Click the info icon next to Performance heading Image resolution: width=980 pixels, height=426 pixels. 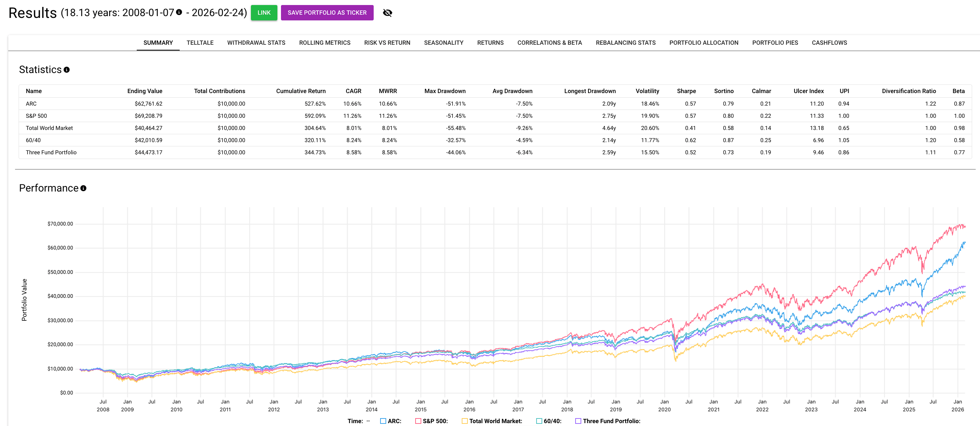[84, 188]
